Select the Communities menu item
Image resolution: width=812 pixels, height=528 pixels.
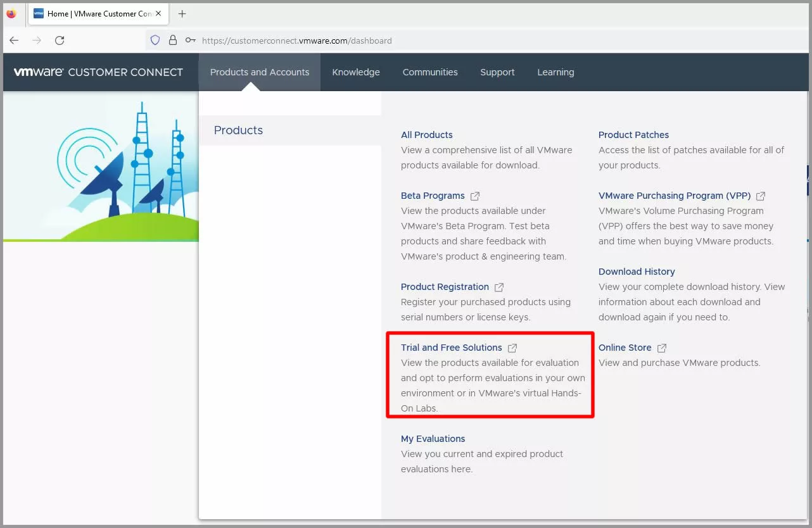pyautogui.click(x=430, y=72)
